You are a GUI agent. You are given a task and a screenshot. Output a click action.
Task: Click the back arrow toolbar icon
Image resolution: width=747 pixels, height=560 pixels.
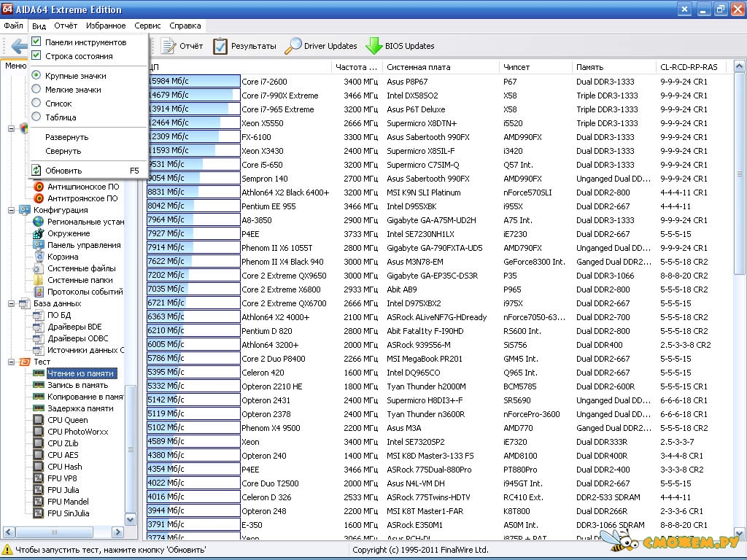tap(19, 46)
